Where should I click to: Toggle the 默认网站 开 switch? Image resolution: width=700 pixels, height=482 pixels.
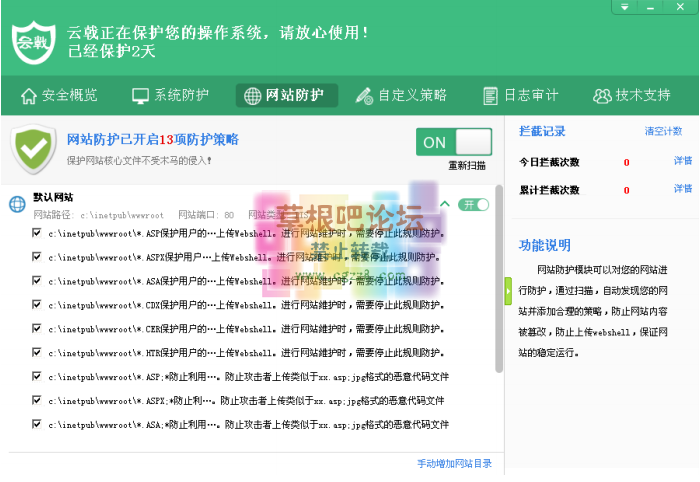474,205
